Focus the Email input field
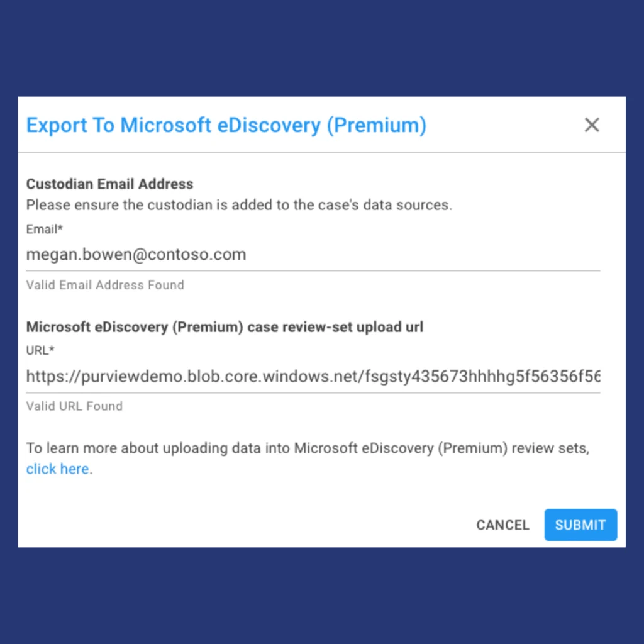644x644 pixels. point(313,255)
